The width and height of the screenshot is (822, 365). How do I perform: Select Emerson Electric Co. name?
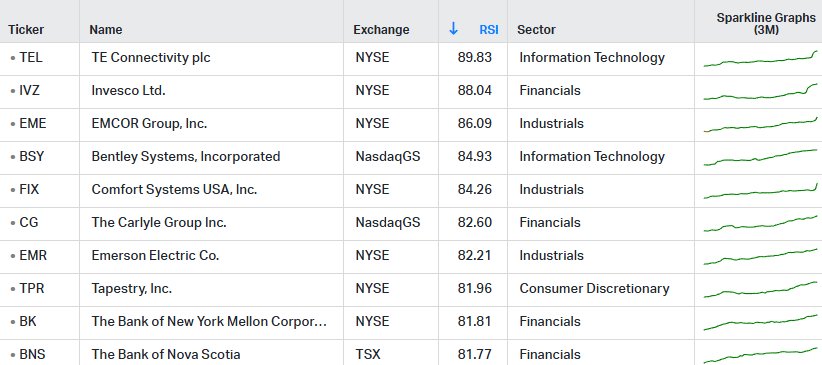155,255
